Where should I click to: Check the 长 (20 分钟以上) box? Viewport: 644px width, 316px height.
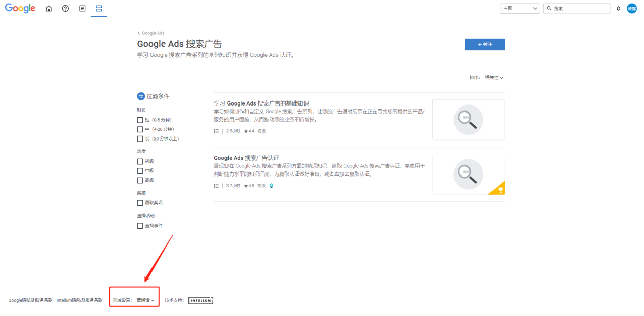140,138
